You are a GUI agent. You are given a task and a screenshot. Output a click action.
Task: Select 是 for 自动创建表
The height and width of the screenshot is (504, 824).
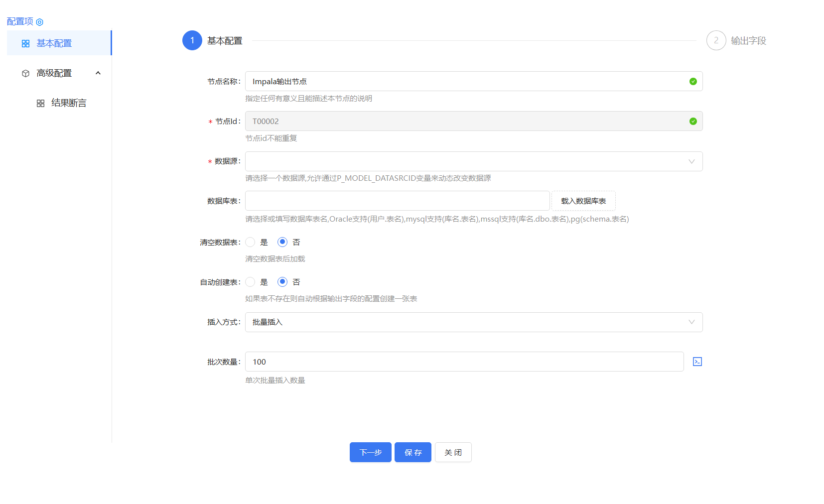point(250,282)
